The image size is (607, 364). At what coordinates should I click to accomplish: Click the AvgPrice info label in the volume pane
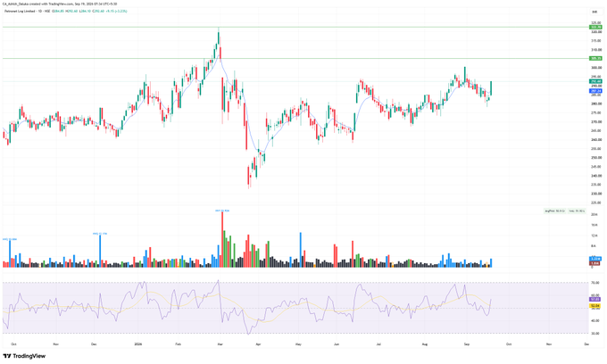(554, 211)
